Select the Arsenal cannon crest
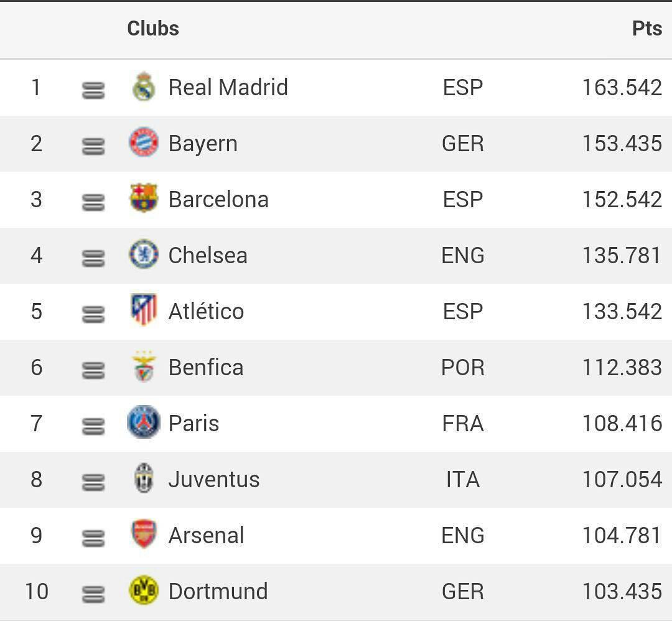The height and width of the screenshot is (621, 672). [x=144, y=534]
